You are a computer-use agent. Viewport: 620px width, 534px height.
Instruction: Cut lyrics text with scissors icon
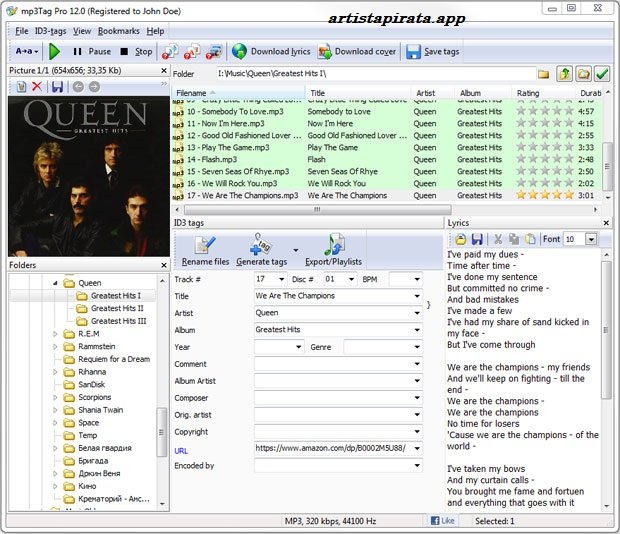[x=498, y=239]
